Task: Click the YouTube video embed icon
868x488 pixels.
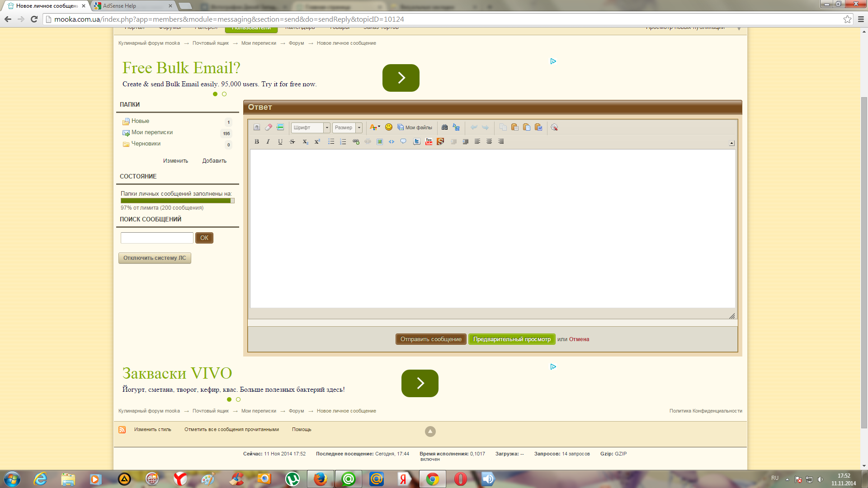Action: [x=429, y=141]
